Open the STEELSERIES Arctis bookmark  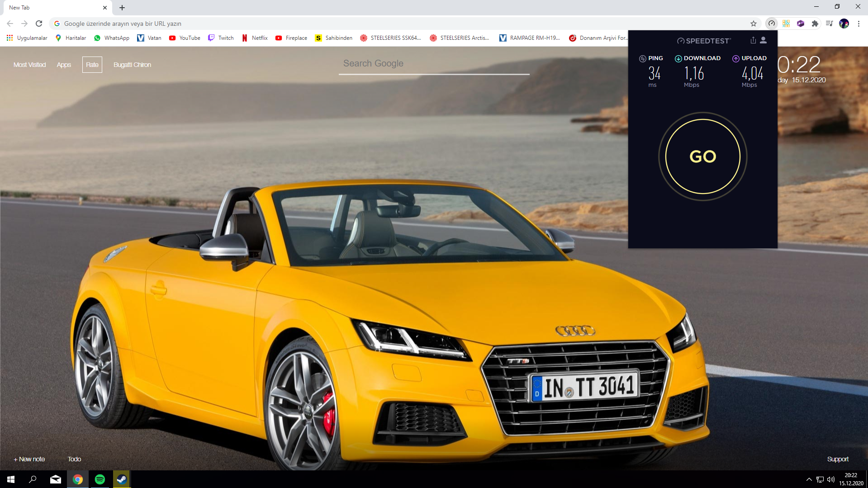click(x=460, y=38)
